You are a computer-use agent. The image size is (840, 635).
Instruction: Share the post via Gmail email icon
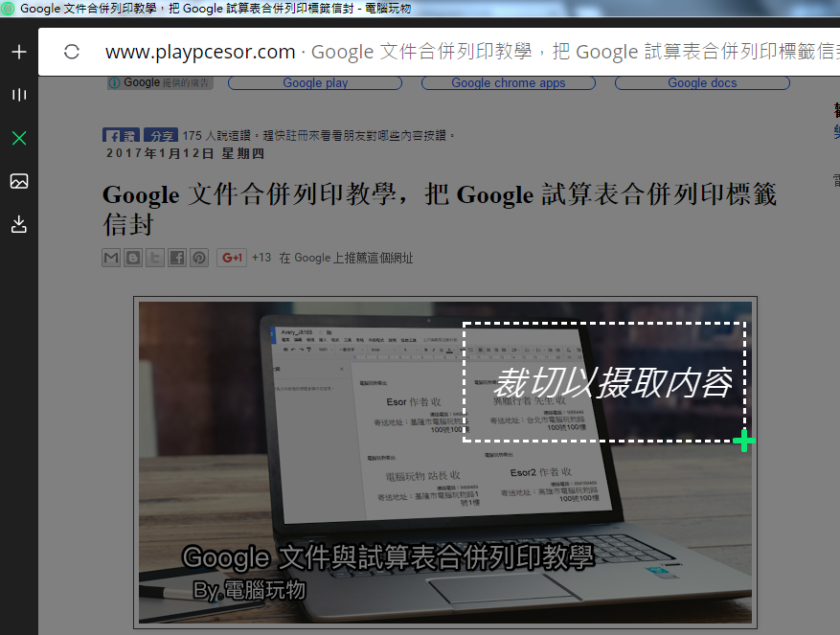[x=111, y=258]
